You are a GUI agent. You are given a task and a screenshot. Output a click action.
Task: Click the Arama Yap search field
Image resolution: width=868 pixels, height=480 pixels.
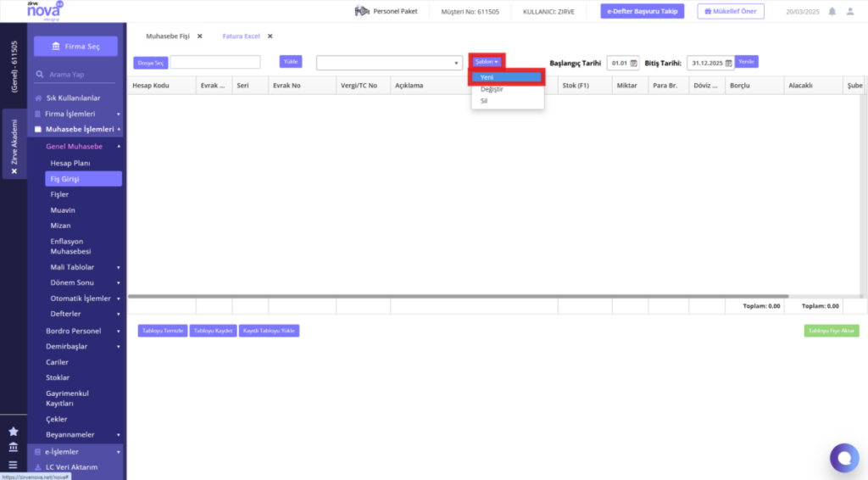click(75, 74)
